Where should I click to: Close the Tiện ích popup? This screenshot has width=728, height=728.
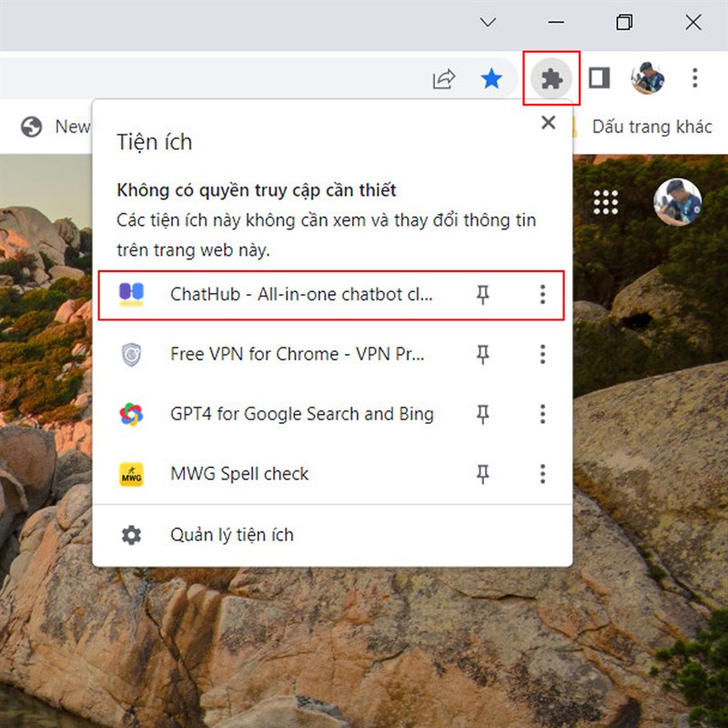click(x=549, y=123)
